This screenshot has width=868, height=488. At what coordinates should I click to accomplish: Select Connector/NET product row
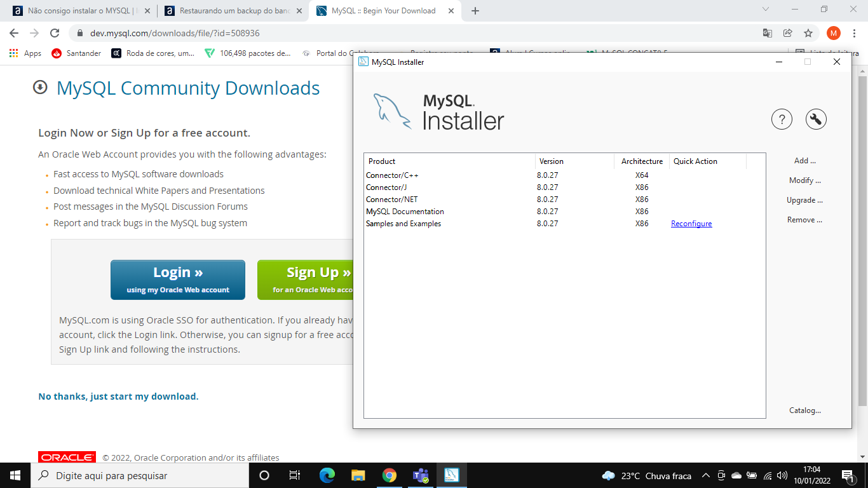(564, 200)
